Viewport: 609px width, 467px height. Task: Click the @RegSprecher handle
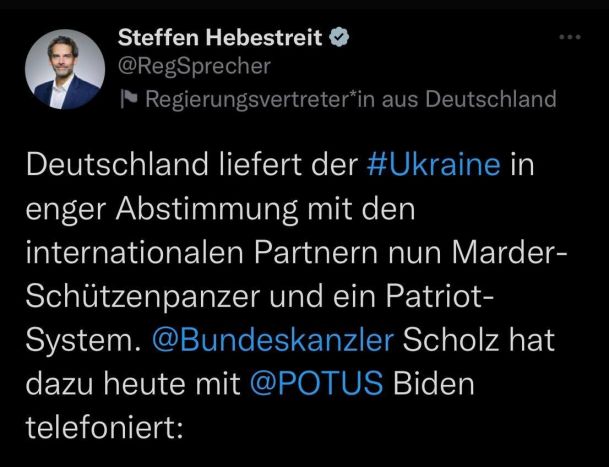(x=194, y=66)
